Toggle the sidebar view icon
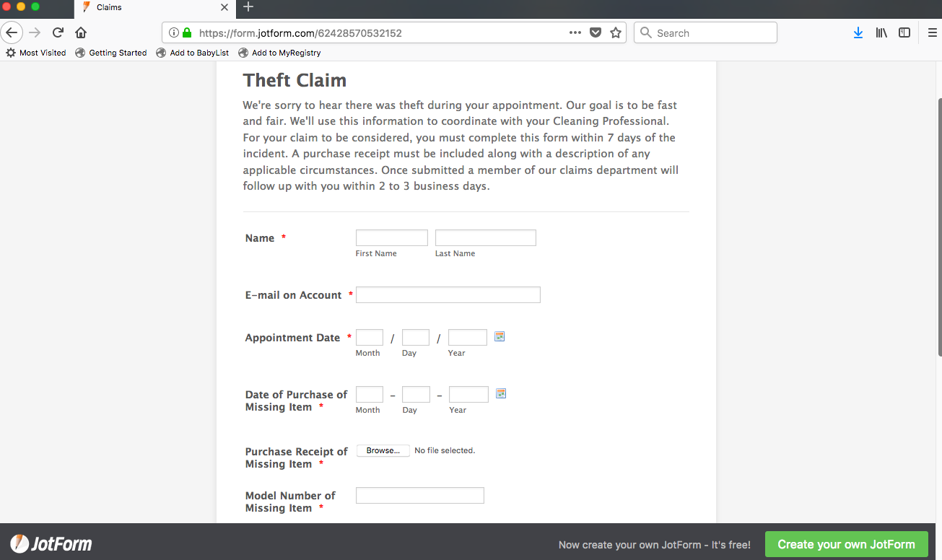The image size is (942, 560). [x=904, y=32]
